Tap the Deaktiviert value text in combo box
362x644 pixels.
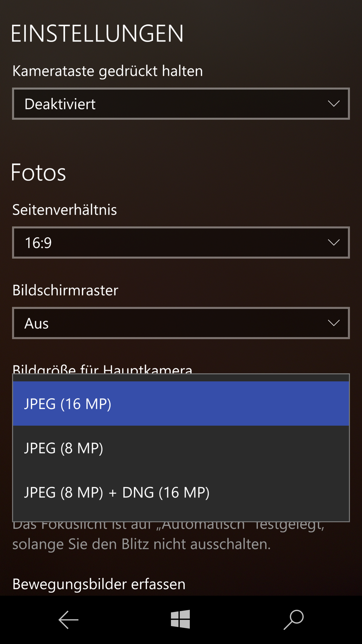click(60, 104)
